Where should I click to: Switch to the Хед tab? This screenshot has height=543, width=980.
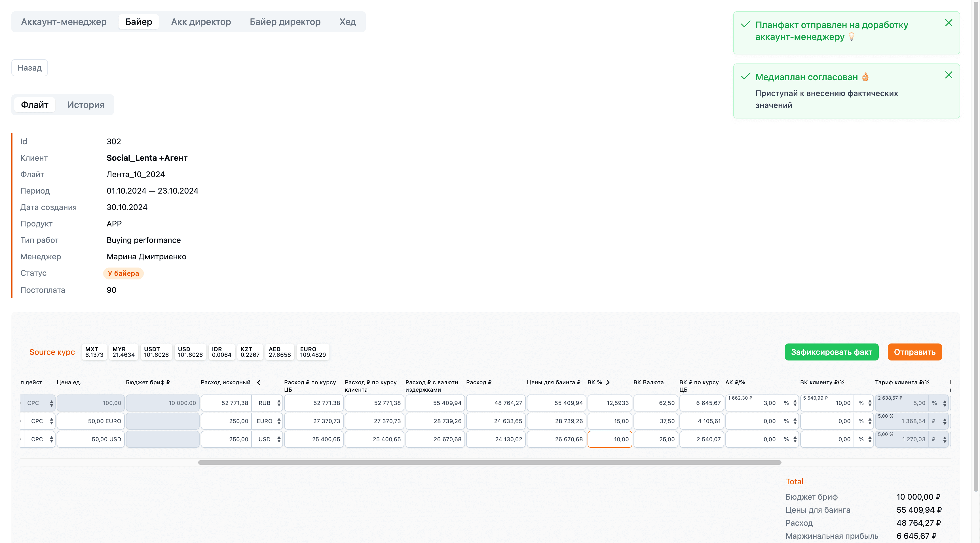tap(347, 22)
